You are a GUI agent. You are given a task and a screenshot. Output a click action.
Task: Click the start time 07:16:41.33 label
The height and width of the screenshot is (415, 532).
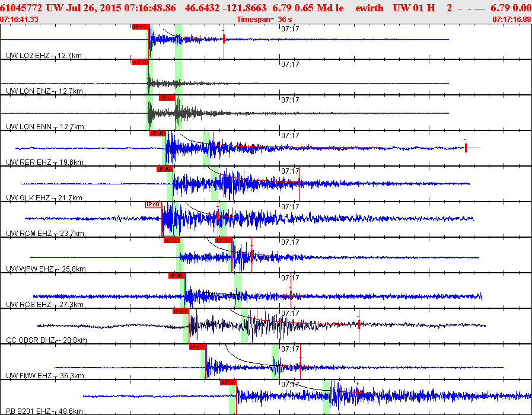click(x=20, y=19)
